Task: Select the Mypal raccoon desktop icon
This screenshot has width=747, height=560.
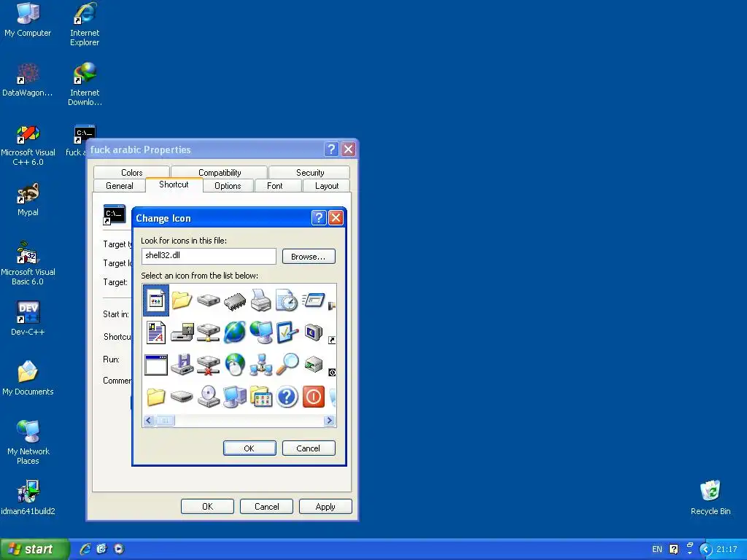Action: 28,200
